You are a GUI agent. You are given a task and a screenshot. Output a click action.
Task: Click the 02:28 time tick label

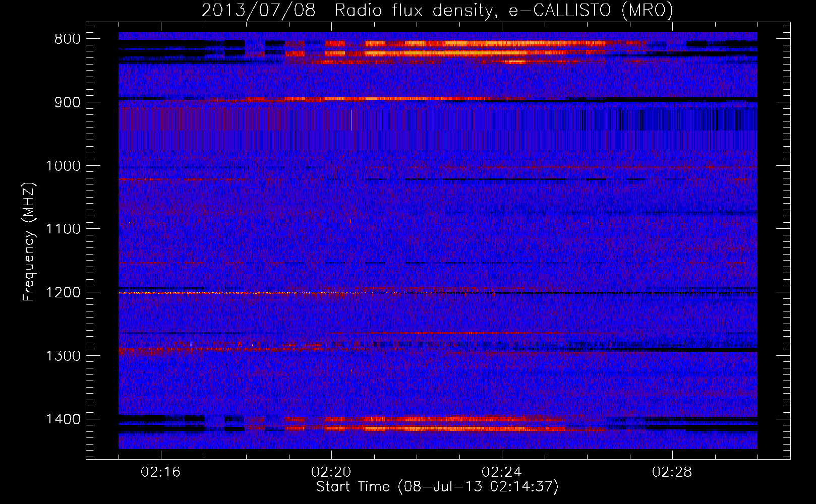pyautogui.click(x=672, y=472)
